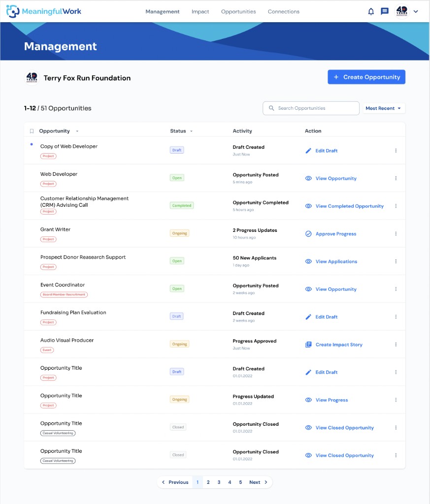Screen dimensions: 430x504
Task: Open the Audio Visual Producer title
Action: pyautogui.click(x=67, y=340)
